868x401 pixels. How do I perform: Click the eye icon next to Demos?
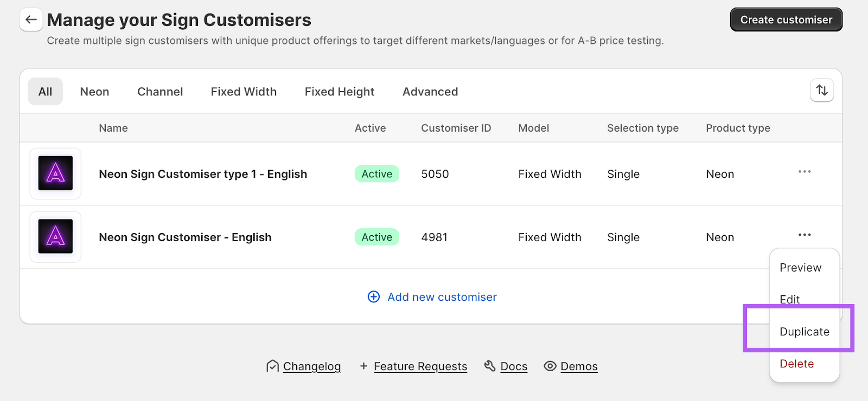pyautogui.click(x=550, y=366)
